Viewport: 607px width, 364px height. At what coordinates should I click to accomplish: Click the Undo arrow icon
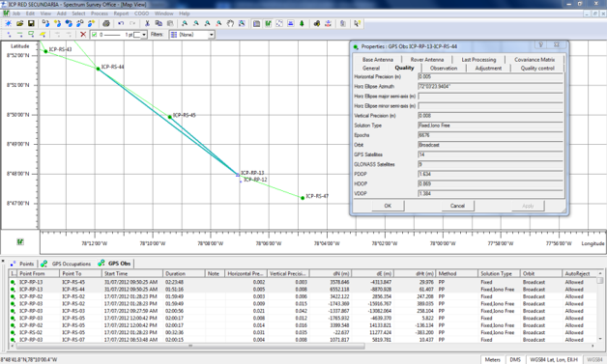point(121,23)
